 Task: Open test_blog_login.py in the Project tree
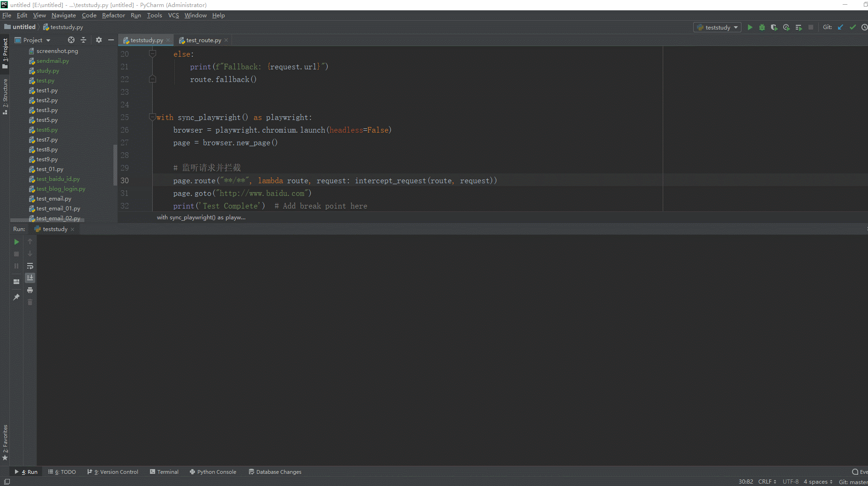point(61,189)
